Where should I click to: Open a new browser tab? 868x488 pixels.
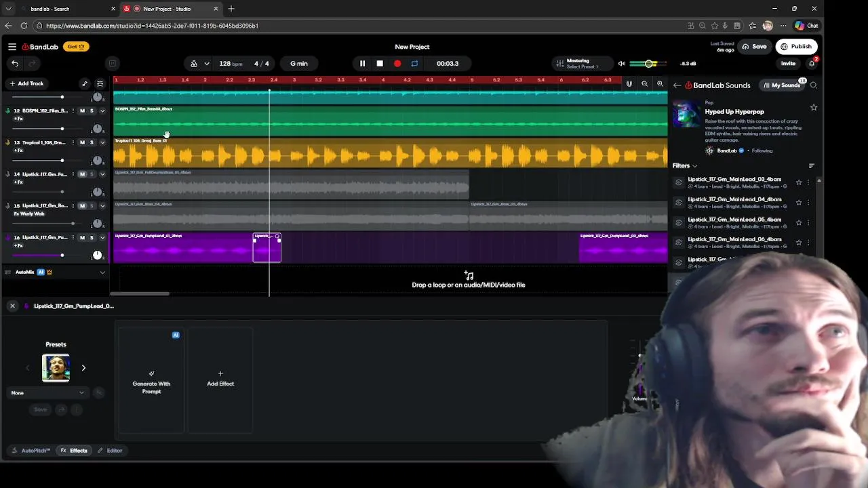point(231,9)
